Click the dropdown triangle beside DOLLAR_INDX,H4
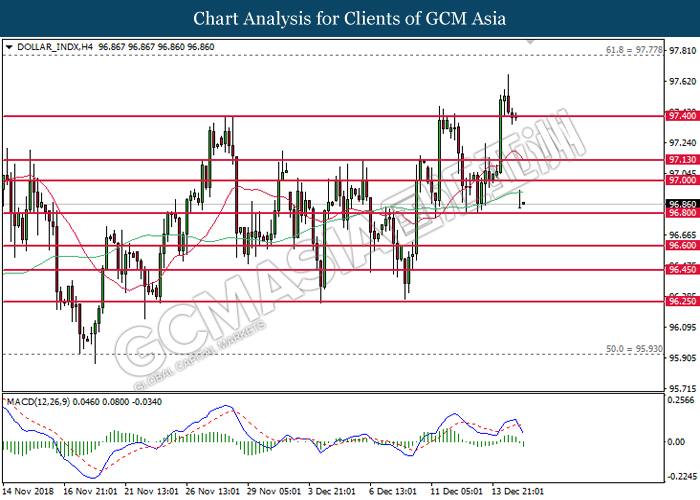Viewport: 700px width, 500px height. (9, 47)
